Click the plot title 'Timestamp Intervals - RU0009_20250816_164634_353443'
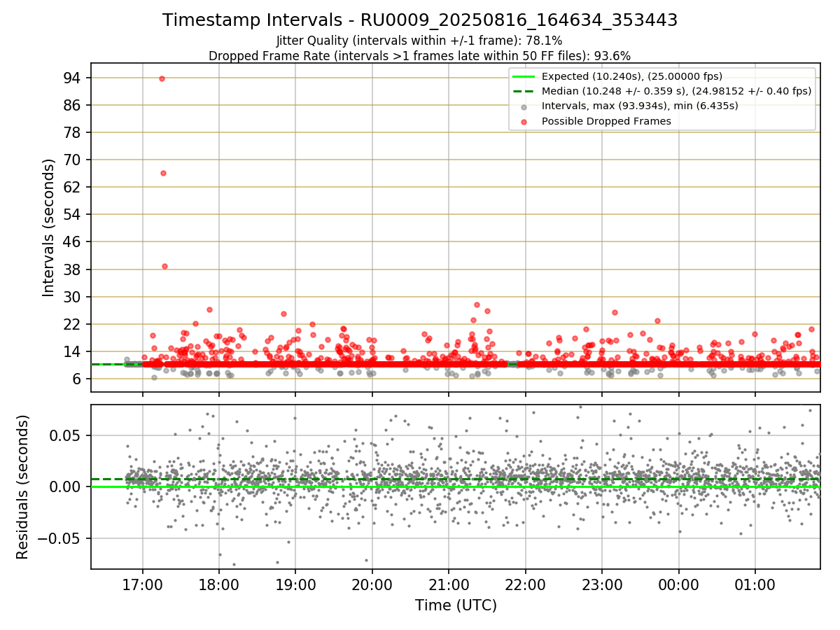Image resolution: width=840 pixels, height=630 pixels. (x=420, y=20)
